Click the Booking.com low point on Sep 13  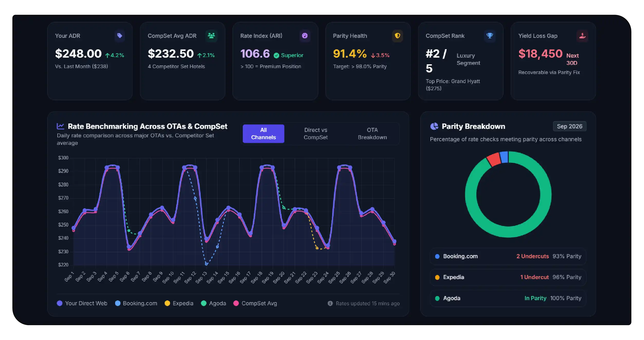(x=206, y=264)
